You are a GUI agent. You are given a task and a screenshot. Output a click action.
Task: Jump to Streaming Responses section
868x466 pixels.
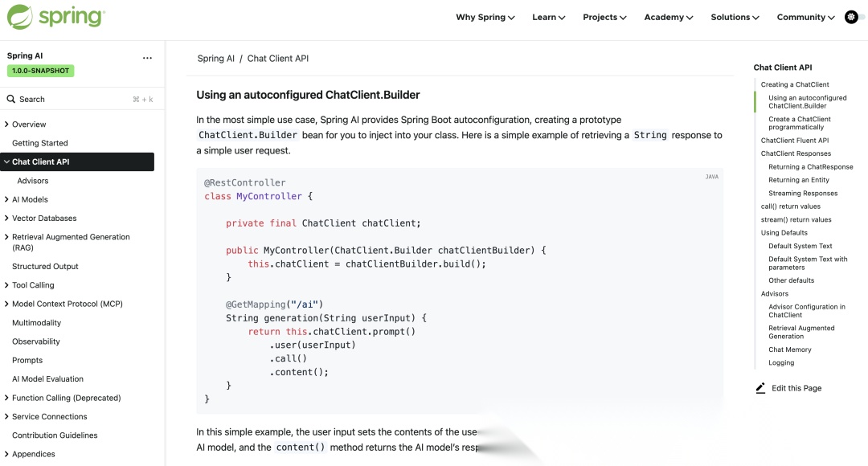point(803,194)
